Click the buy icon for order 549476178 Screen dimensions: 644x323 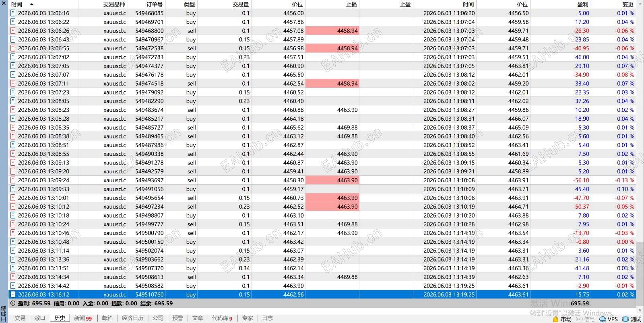(x=12, y=75)
